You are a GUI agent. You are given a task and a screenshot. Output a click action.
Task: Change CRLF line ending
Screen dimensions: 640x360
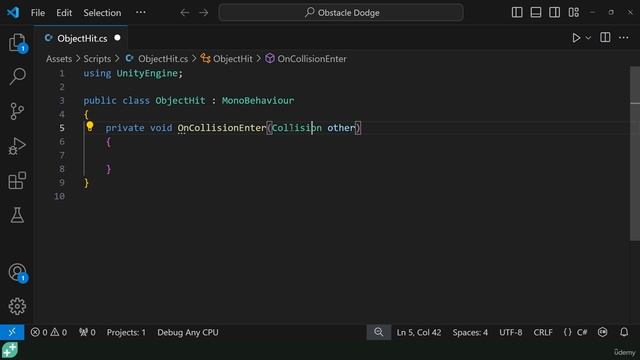[x=543, y=332]
